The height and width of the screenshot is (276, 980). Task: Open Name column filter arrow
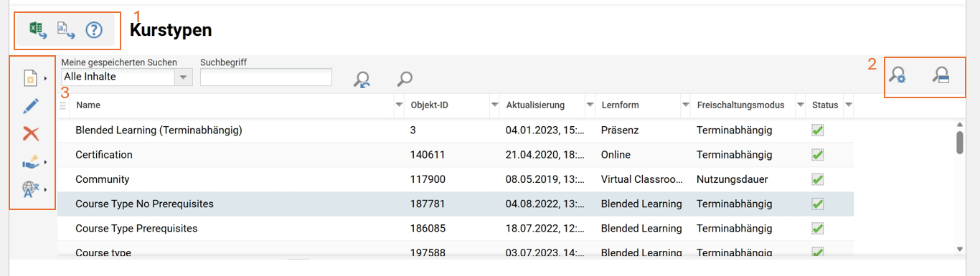point(399,105)
